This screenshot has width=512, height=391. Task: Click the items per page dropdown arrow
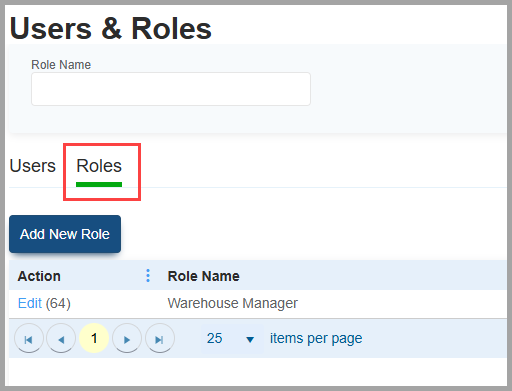point(250,339)
